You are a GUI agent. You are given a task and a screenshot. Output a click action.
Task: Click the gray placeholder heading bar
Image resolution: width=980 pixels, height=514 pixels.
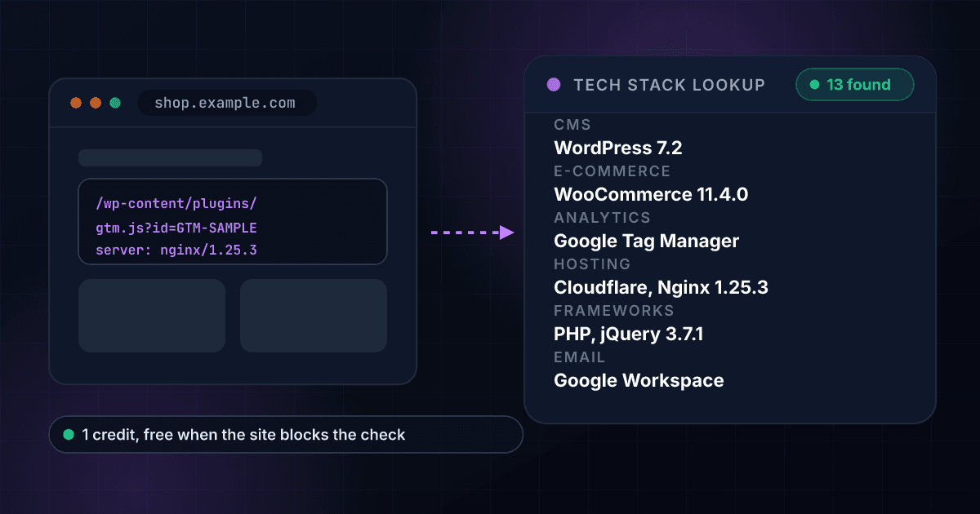point(170,157)
